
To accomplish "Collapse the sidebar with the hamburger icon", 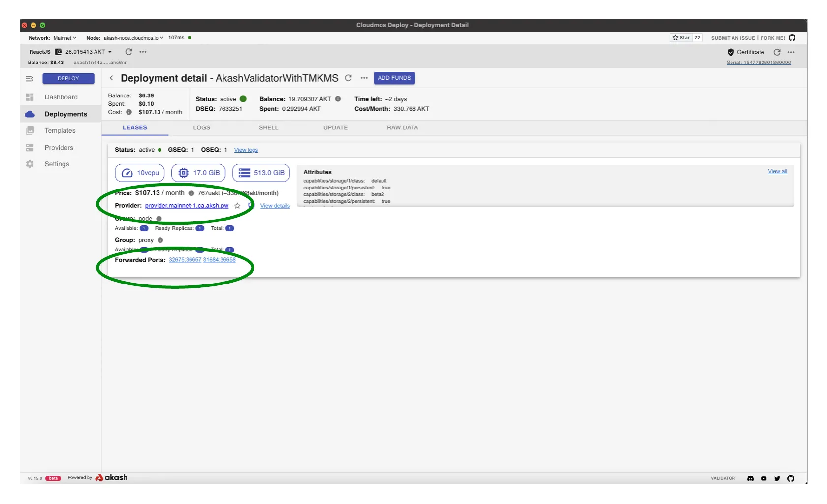I will click(x=30, y=79).
